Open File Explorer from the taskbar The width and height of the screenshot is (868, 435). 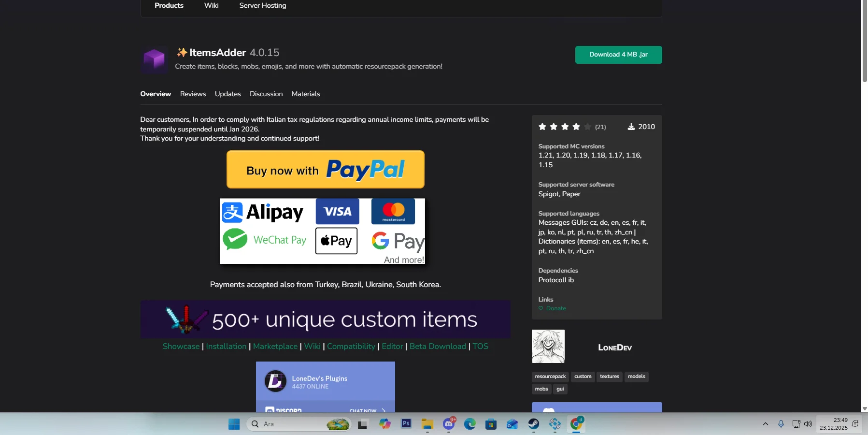point(427,424)
